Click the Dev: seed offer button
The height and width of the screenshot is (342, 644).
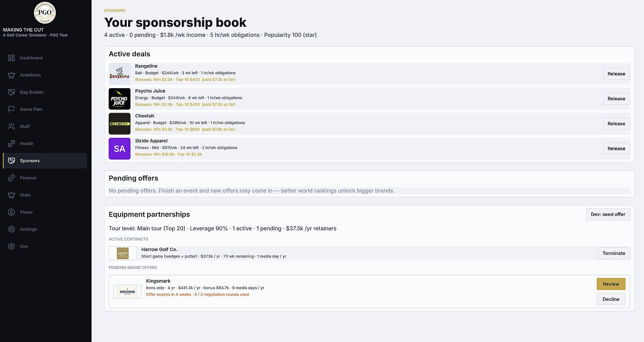point(608,214)
